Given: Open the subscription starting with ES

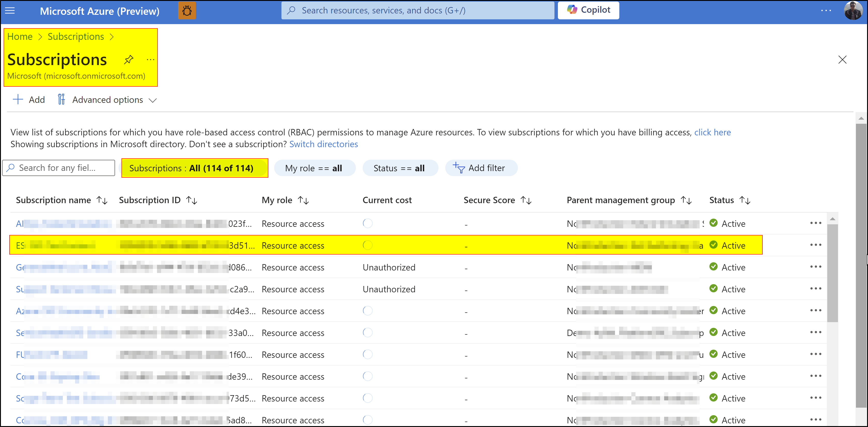Looking at the screenshot, I should pos(56,245).
